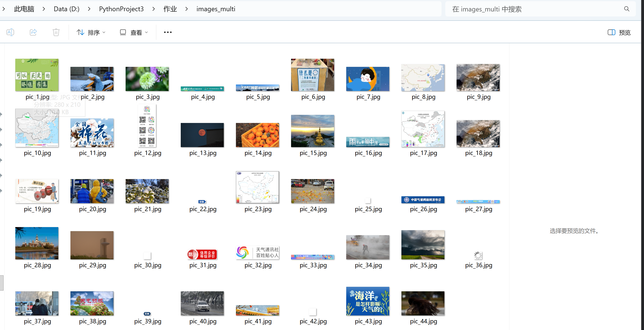644x330 pixels.
Task: Go to 作业 folder in breadcrumb
Action: (170, 9)
